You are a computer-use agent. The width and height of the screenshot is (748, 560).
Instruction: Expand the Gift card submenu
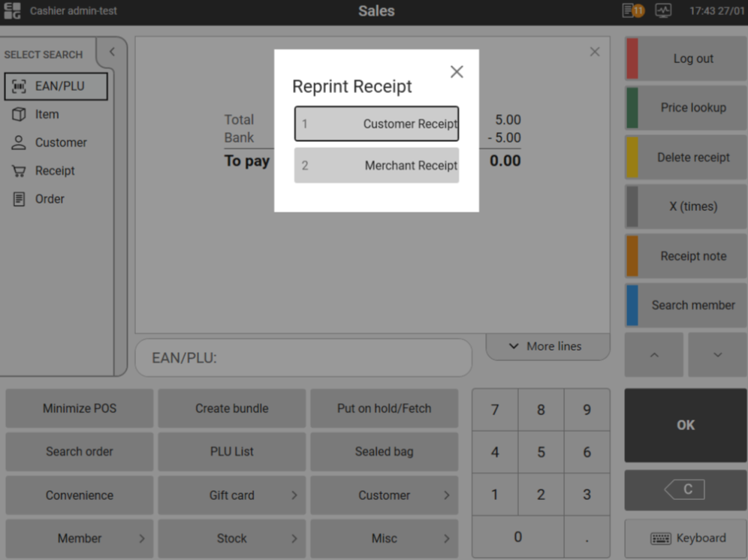tap(231, 495)
